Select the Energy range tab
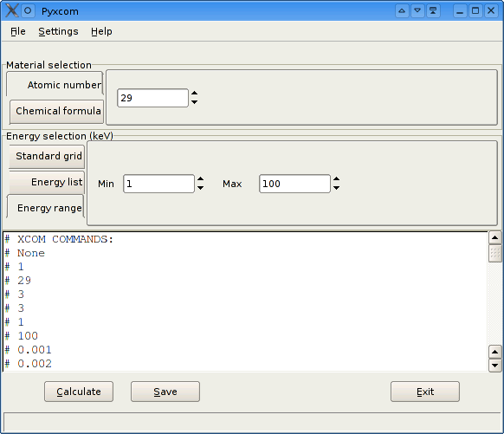Screen dimensions: 504x434 click(x=45, y=207)
